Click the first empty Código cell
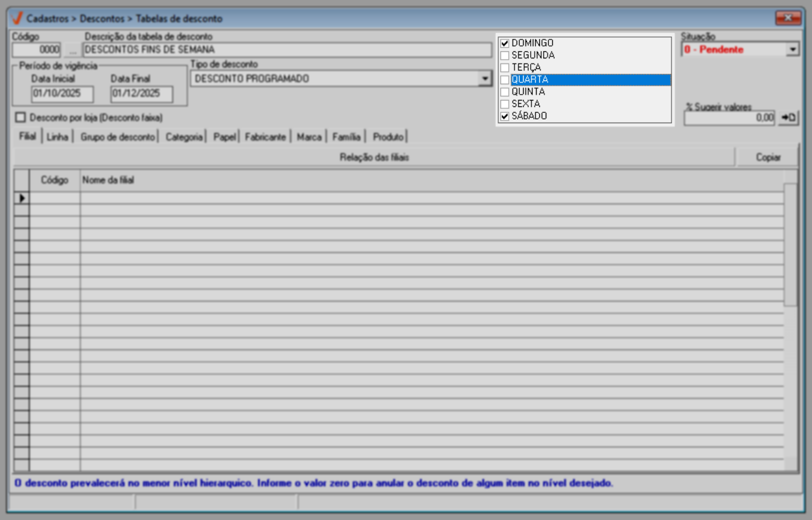This screenshot has width=812, height=520. click(x=55, y=198)
